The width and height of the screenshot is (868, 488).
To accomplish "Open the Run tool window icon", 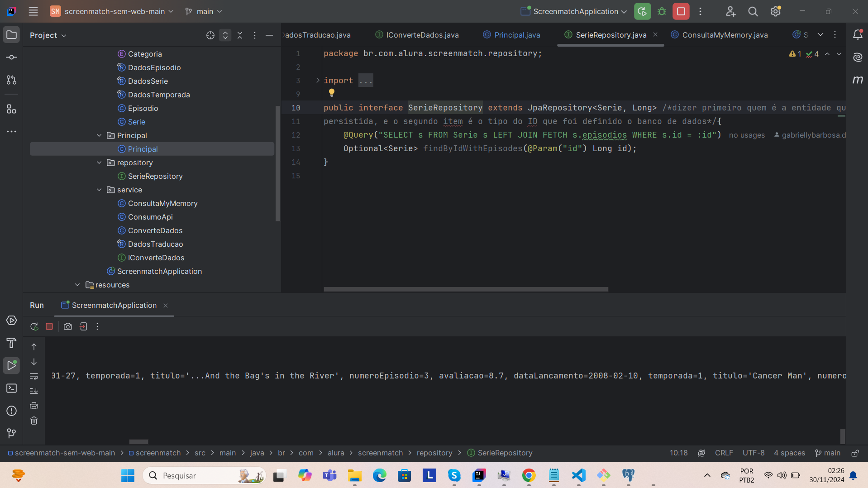I will click(11, 366).
